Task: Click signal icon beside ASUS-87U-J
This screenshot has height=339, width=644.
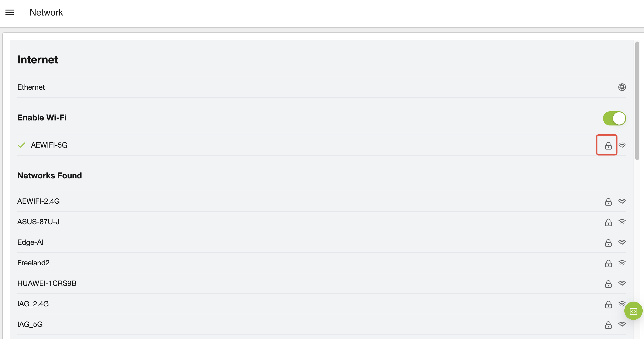Action: pyautogui.click(x=622, y=222)
